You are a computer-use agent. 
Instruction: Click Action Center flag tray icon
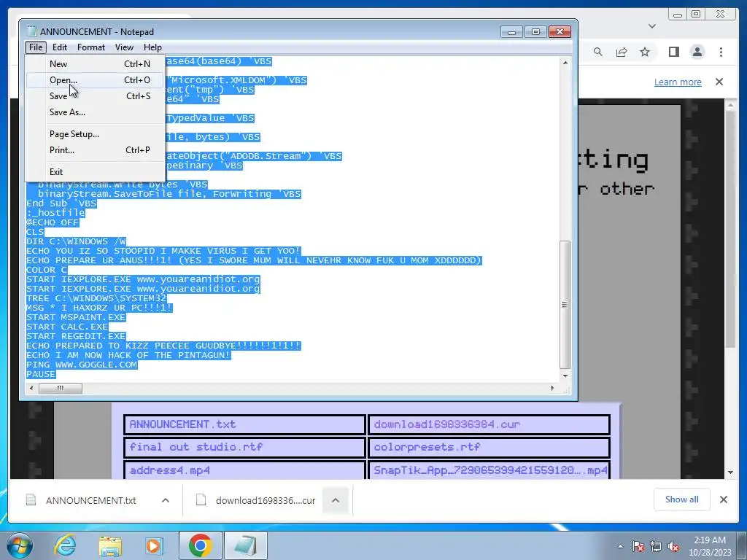pos(638,546)
